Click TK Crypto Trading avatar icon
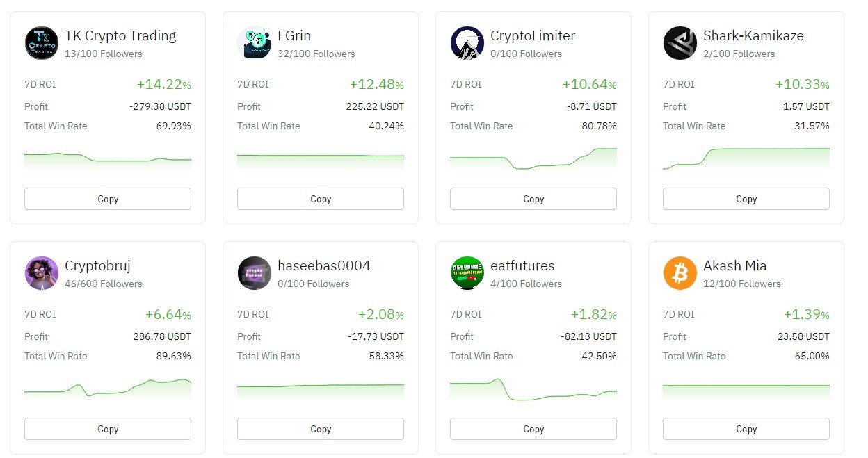Screen dimensions: 868x458 click(x=42, y=43)
